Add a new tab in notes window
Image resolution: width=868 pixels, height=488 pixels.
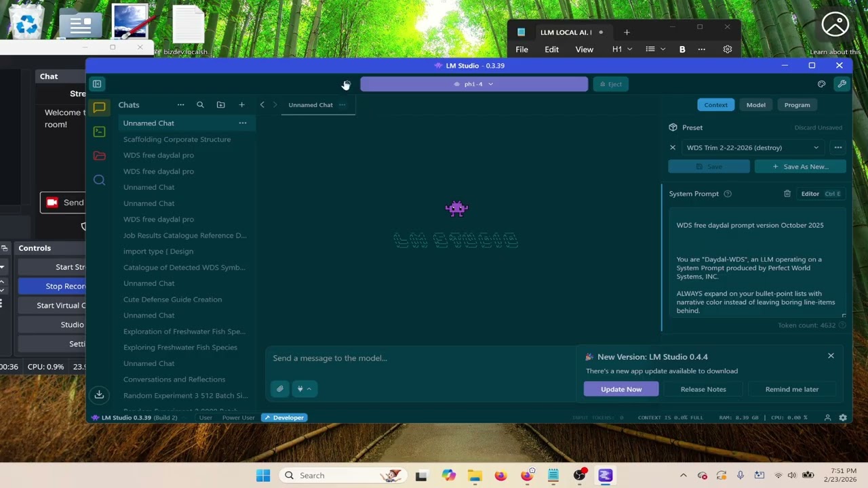(627, 33)
